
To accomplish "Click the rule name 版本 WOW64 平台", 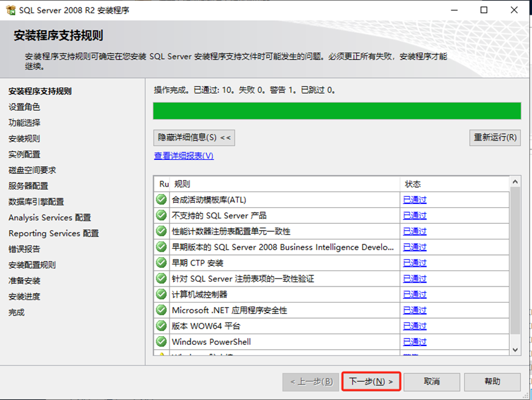I will point(206,326).
